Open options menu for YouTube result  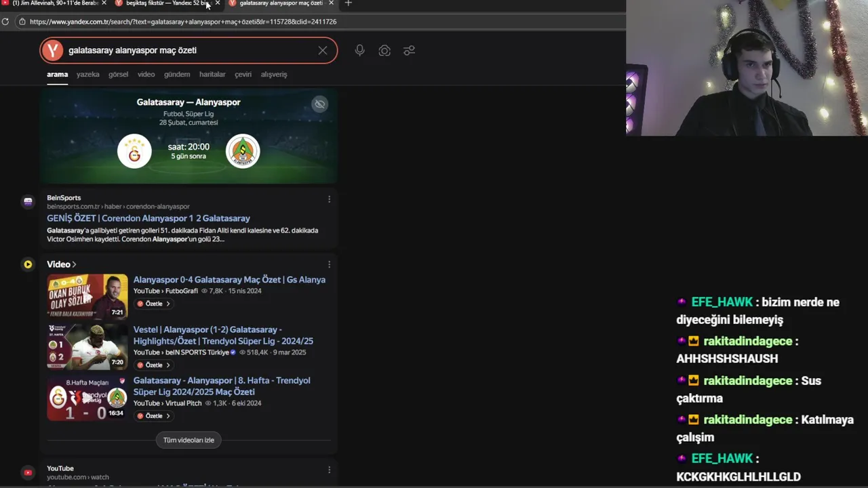click(x=329, y=470)
